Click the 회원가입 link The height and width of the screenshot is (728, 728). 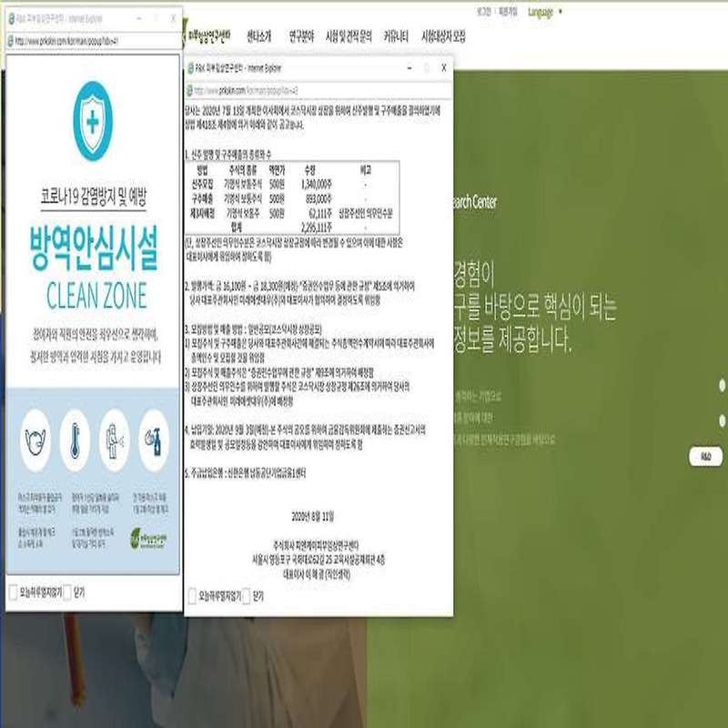click(508, 12)
